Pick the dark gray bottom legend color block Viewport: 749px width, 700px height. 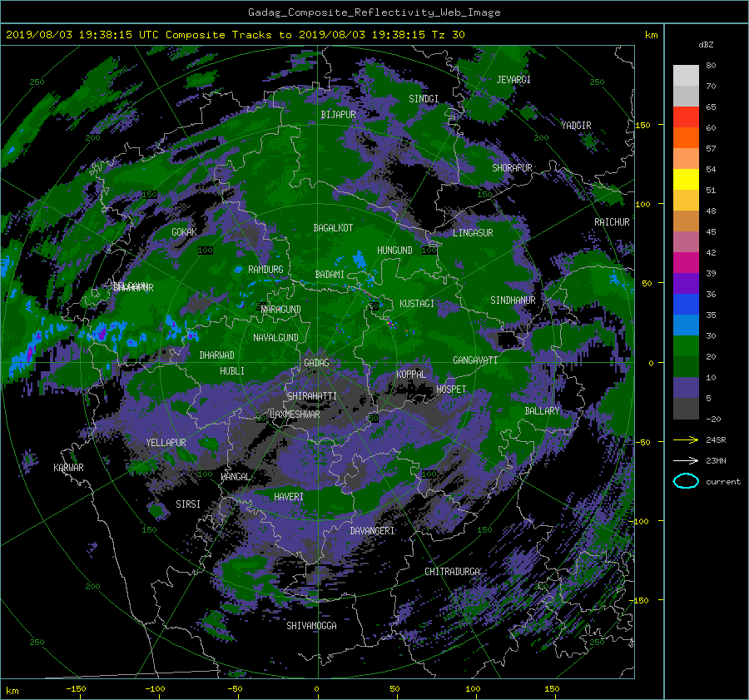click(x=686, y=408)
